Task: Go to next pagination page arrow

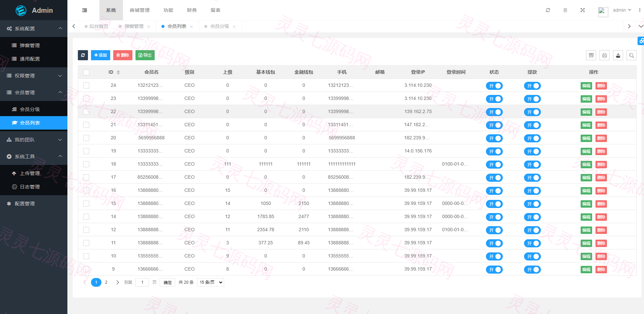Action: [x=117, y=282]
